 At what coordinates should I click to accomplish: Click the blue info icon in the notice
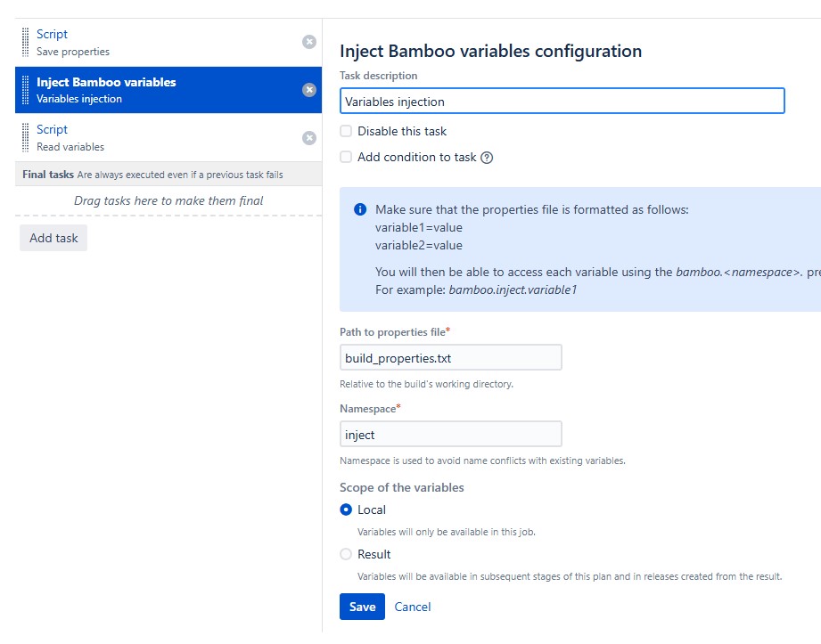point(360,209)
